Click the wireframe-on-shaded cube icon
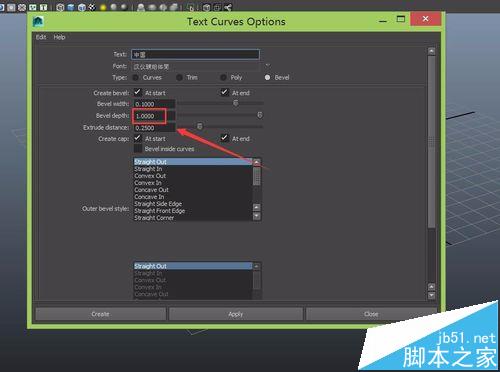This screenshot has height=372, width=500. (82, 7)
